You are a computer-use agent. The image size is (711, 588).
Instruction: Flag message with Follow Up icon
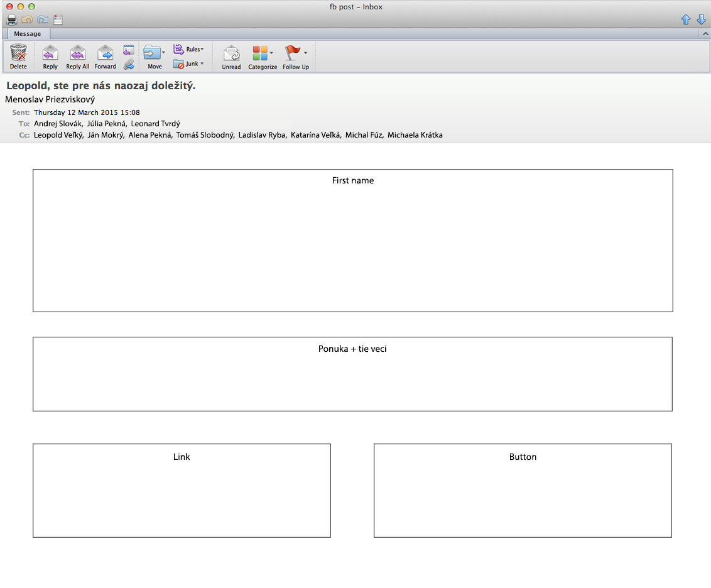point(293,53)
